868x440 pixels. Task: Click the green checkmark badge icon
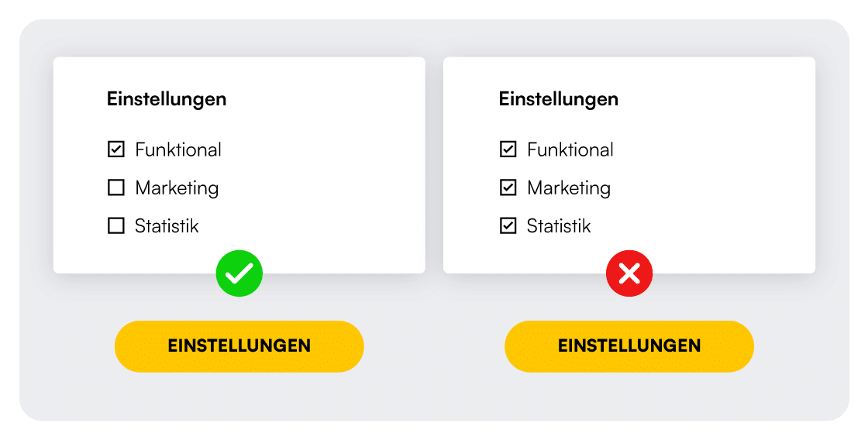(239, 273)
